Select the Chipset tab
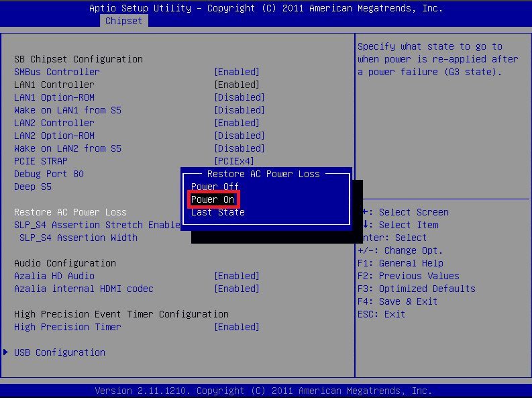This screenshot has height=398, width=532. 124,21
